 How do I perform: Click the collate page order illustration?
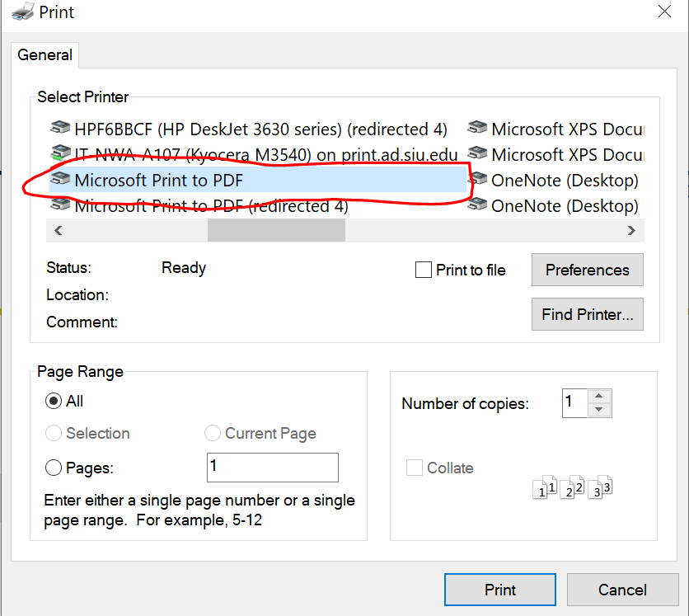pyautogui.click(x=572, y=487)
